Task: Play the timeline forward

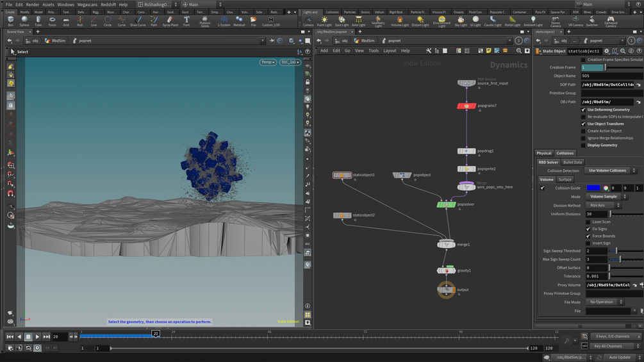Action: 37,336
